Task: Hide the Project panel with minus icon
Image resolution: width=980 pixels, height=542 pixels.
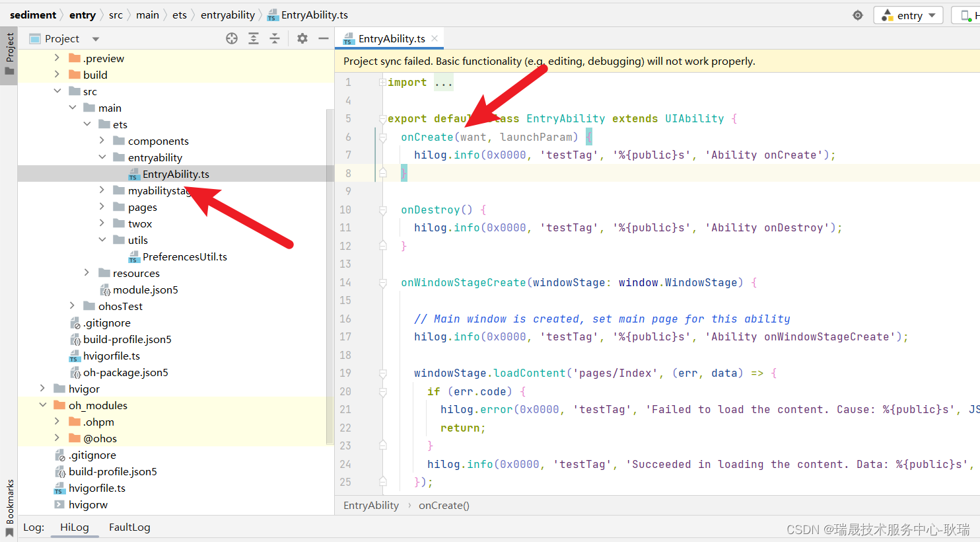Action: [324, 39]
